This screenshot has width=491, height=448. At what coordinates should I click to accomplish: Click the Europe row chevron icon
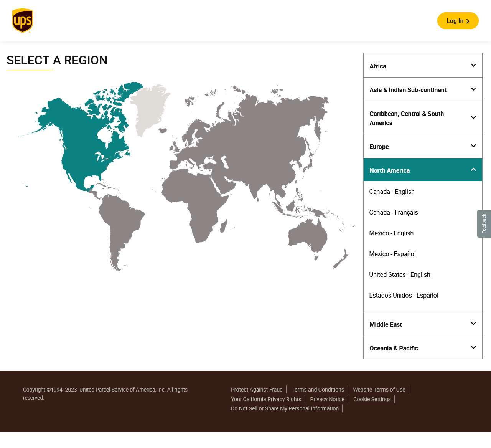pyautogui.click(x=473, y=146)
